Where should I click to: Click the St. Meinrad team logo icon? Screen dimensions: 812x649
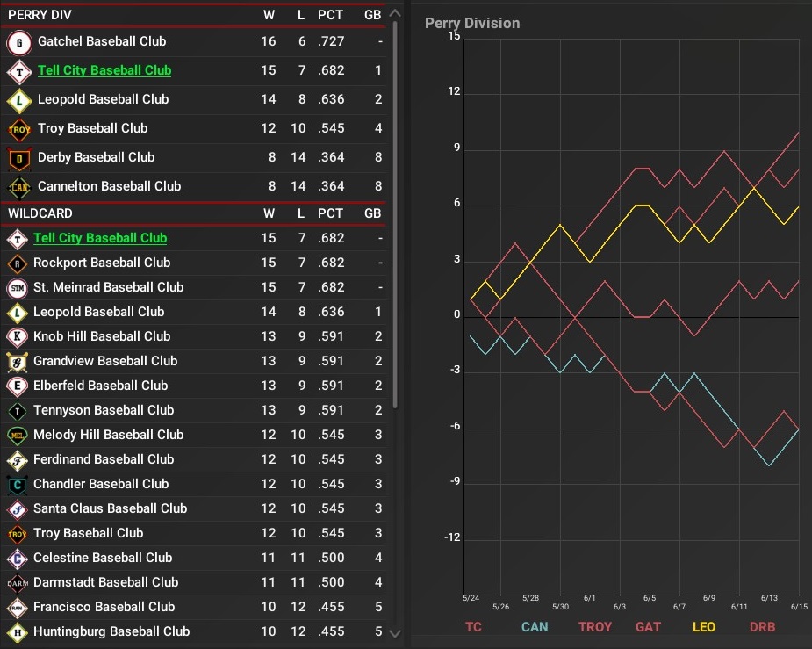(17, 287)
